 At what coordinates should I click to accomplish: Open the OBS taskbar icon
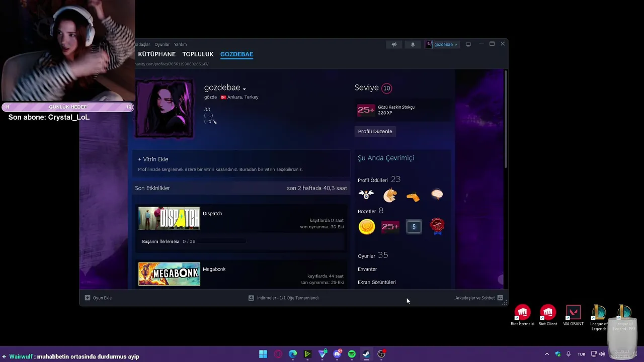coord(381,354)
